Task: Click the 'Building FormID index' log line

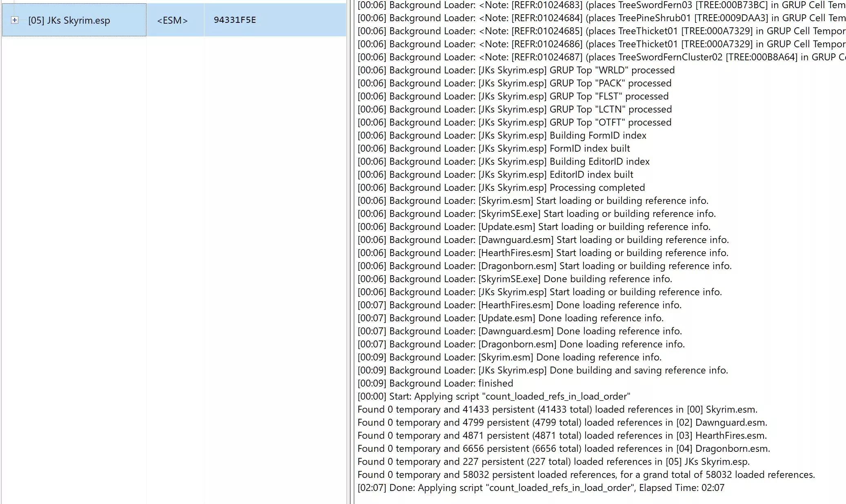Action: coord(502,135)
